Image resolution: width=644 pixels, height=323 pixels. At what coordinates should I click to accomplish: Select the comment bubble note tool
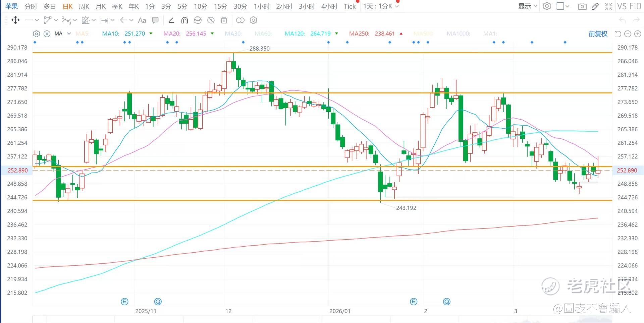click(155, 20)
